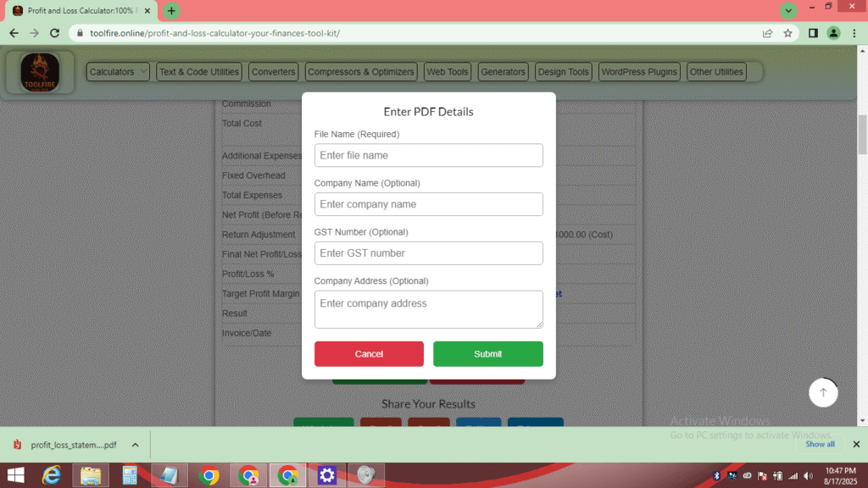868x488 pixels.
Task: Cancel the Enter PDF Details dialog
Action: tap(369, 353)
